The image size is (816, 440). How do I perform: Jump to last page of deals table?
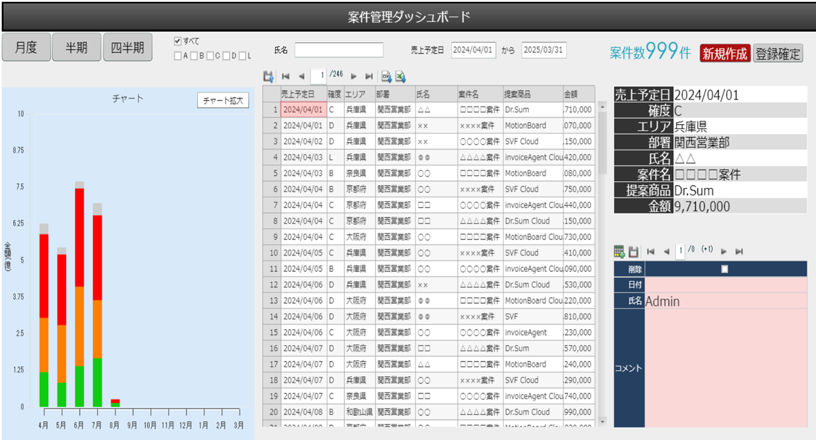(369, 76)
